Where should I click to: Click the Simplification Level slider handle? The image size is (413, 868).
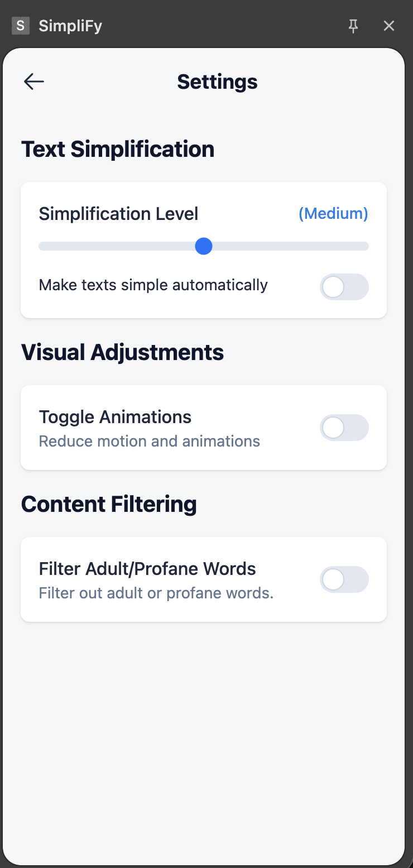(204, 246)
